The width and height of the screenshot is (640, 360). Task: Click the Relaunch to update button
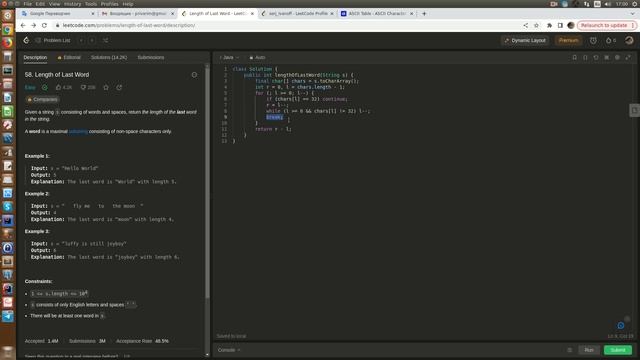point(606,25)
